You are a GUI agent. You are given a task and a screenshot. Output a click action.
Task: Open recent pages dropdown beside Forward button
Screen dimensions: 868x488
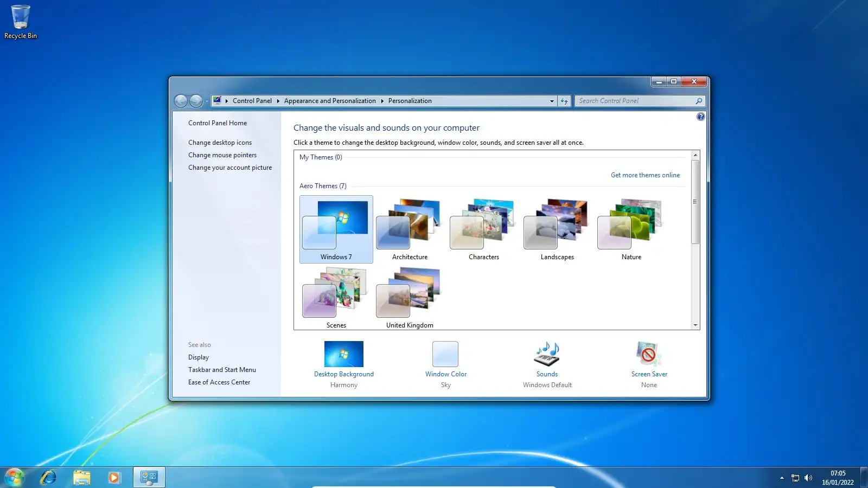click(207, 101)
